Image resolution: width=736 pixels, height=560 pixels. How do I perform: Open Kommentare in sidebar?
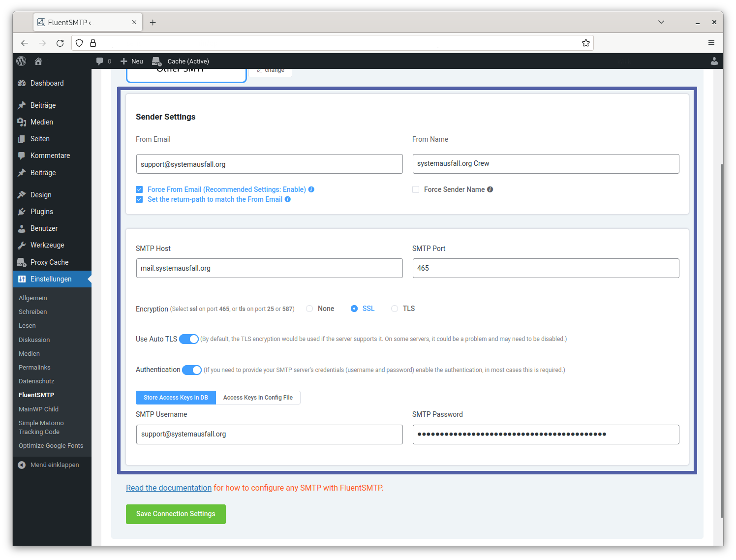click(52, 156)
